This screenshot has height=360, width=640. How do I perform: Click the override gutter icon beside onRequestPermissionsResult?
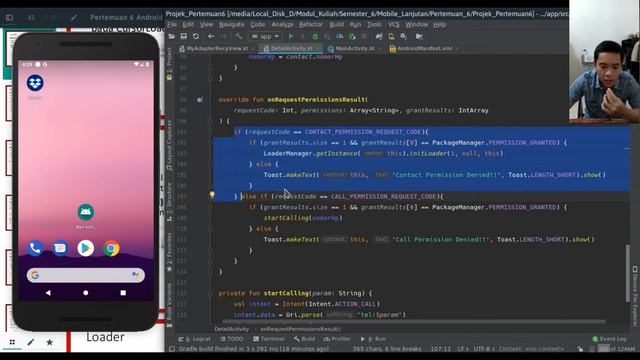tap(200, 100)
